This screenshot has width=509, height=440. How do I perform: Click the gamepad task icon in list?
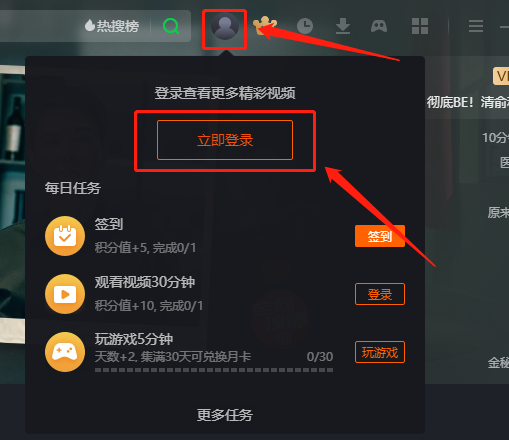point(65,352)
